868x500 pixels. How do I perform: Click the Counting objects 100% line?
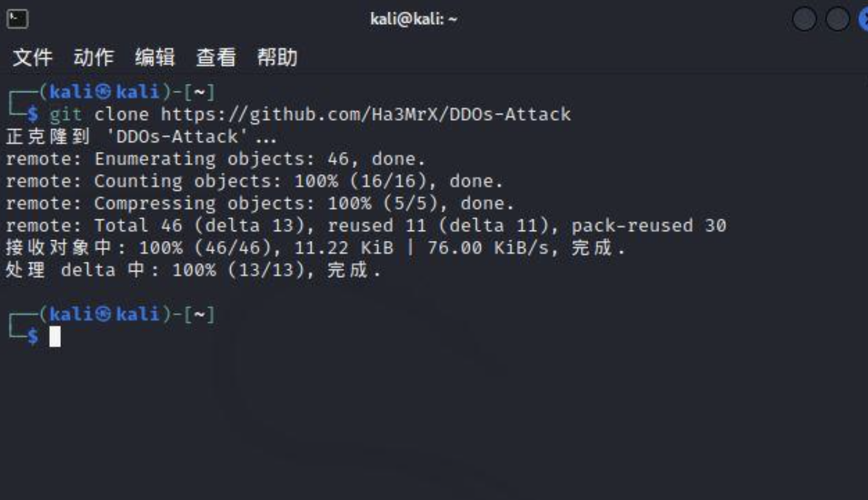click(254, 181)
